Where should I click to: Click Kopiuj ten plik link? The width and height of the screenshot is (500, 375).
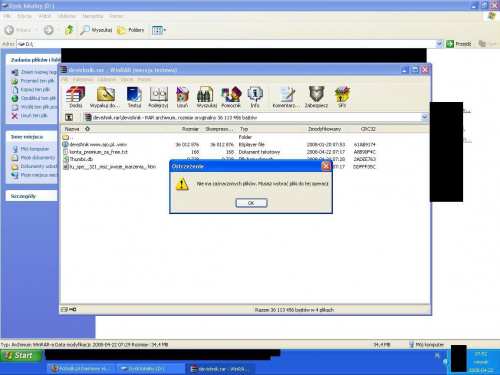[35, 89]
